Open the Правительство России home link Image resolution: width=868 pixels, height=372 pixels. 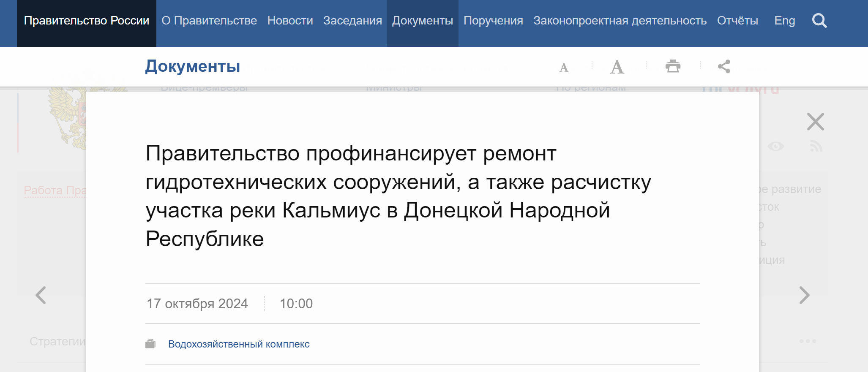click(87, 21)
